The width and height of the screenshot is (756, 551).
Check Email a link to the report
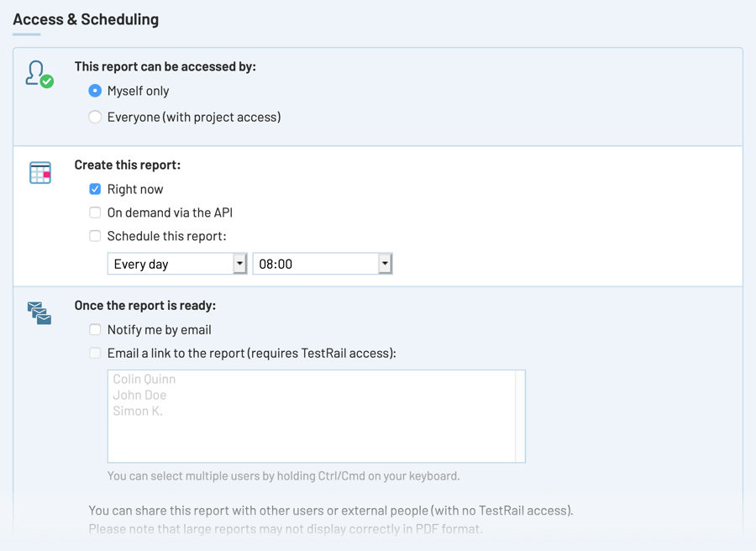point(95,353)
